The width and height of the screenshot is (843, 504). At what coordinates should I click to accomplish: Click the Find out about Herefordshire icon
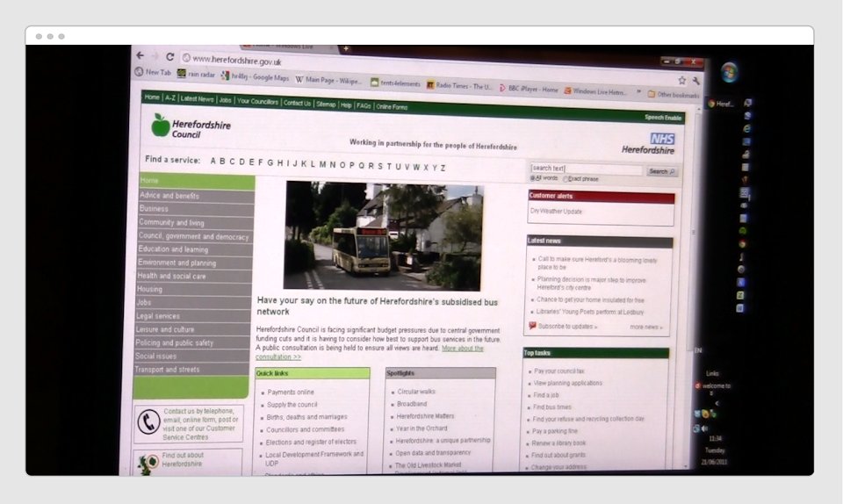pos(147,464)
